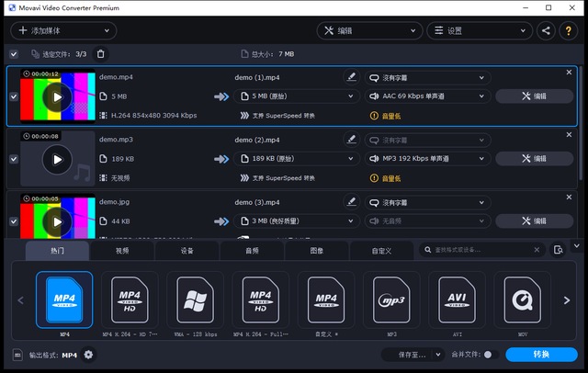Switch to the 热门 popular tab
This screenshot has height=373, width=588.
[57, 251]
